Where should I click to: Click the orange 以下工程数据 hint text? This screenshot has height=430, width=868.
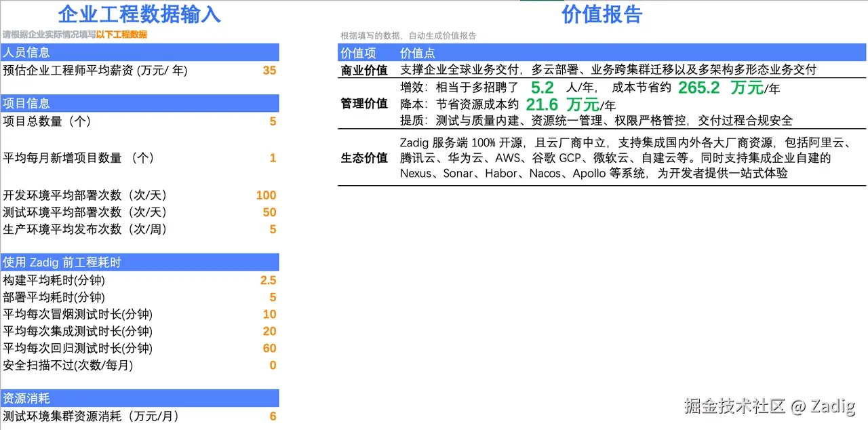[x=121, y=35]
